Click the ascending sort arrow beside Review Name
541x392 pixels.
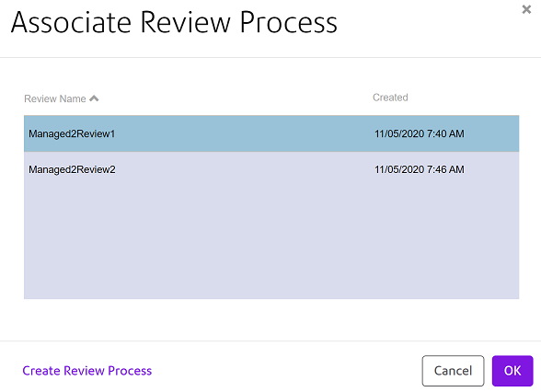pyautogui.click(x=94, y=98)
